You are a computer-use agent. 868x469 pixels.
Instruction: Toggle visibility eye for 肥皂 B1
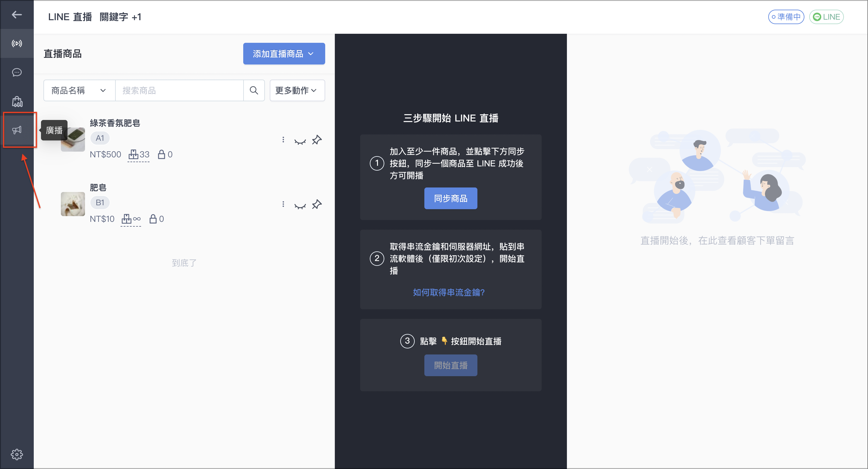point(300,206)
